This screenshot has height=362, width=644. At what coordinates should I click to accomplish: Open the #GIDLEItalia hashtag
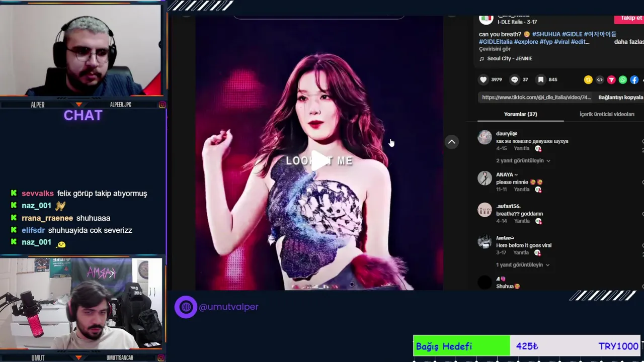(x=496, y=42)
